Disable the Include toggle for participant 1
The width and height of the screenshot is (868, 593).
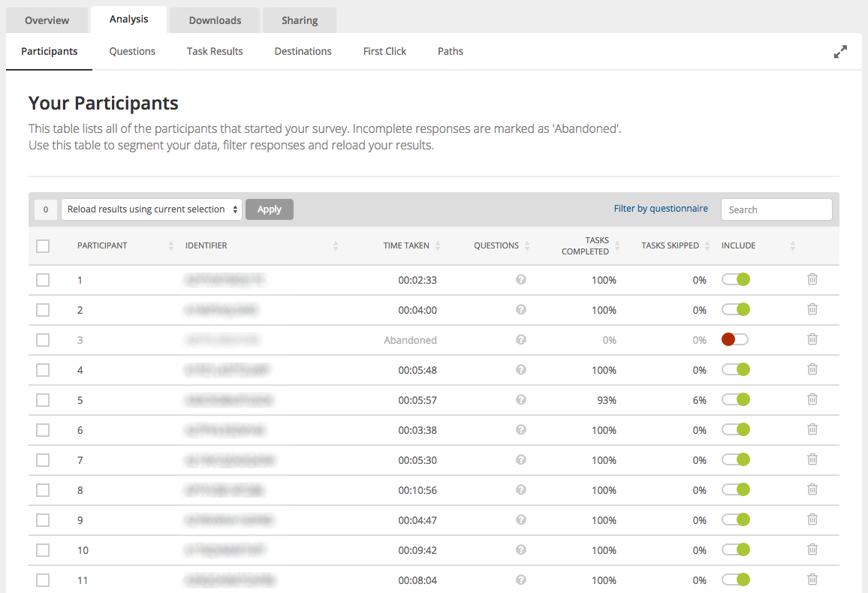pyautogui.click(x=736, y=279)
